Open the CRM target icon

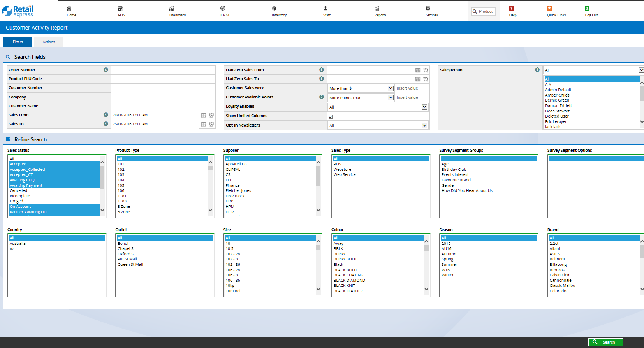click(223, 8)
